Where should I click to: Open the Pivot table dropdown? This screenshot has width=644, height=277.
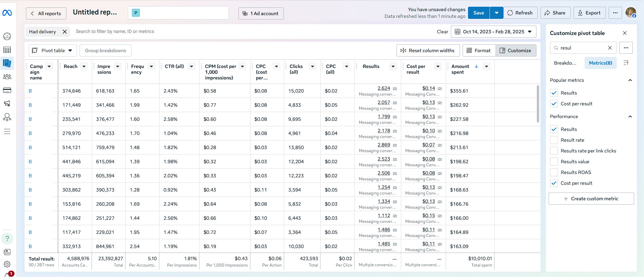coord(53,50)
